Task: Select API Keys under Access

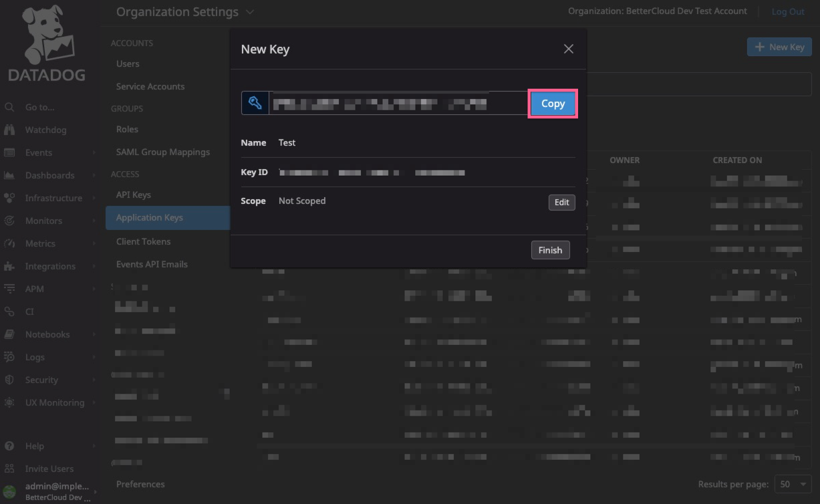Action: click(x=132, y=195)
